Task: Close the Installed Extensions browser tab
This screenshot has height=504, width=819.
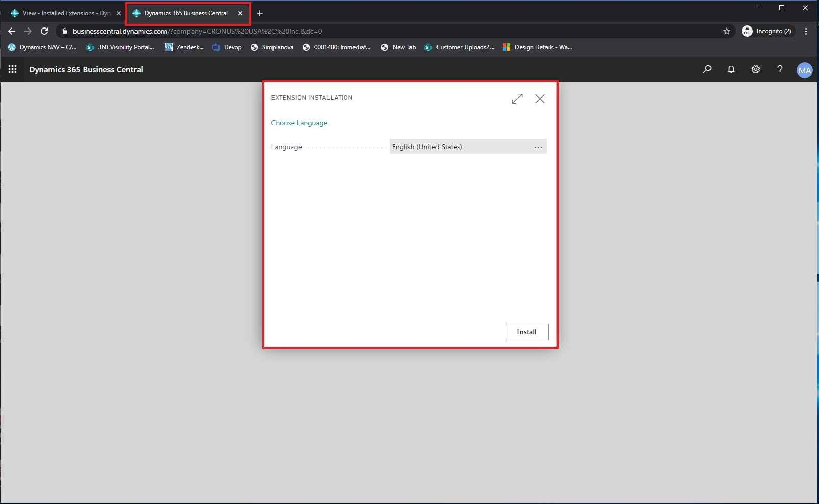Action: 119,13
